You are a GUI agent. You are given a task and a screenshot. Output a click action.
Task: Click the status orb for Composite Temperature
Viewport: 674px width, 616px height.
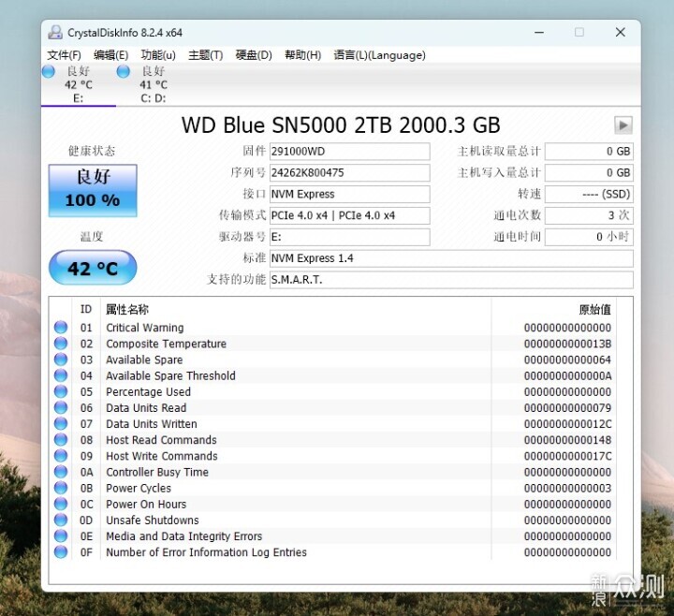[x=61, y=343]
